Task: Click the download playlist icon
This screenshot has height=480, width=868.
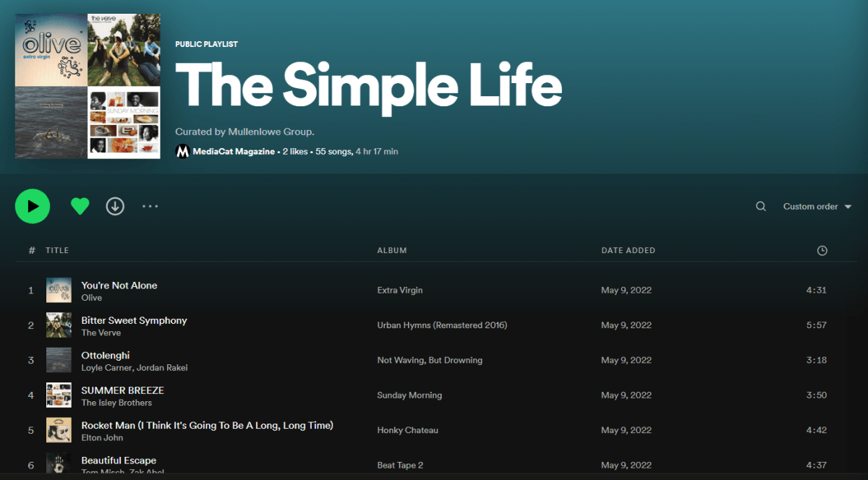Action: [115, 206]
